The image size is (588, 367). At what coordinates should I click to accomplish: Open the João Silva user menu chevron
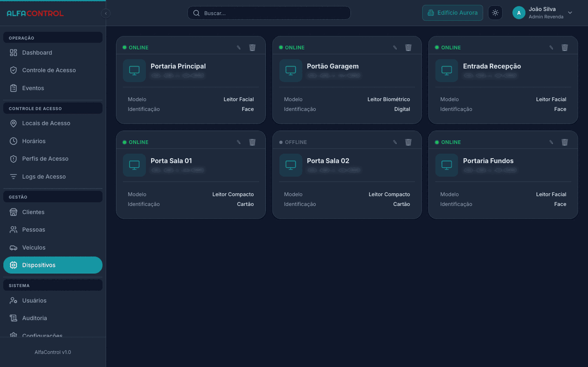click(570, 13)
